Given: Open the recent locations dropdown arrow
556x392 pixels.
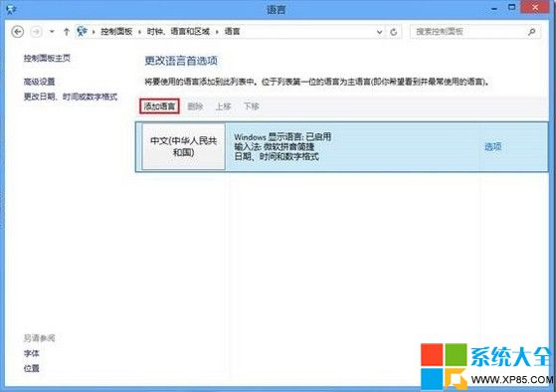Looking at the screenshot, I should [x=52, y=32].
